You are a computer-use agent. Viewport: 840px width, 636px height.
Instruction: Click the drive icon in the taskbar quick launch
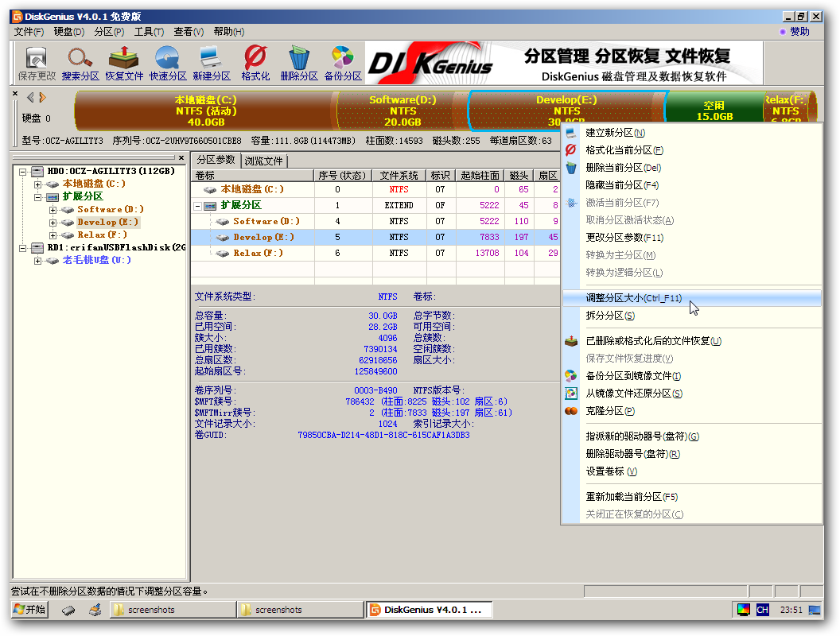68,610
